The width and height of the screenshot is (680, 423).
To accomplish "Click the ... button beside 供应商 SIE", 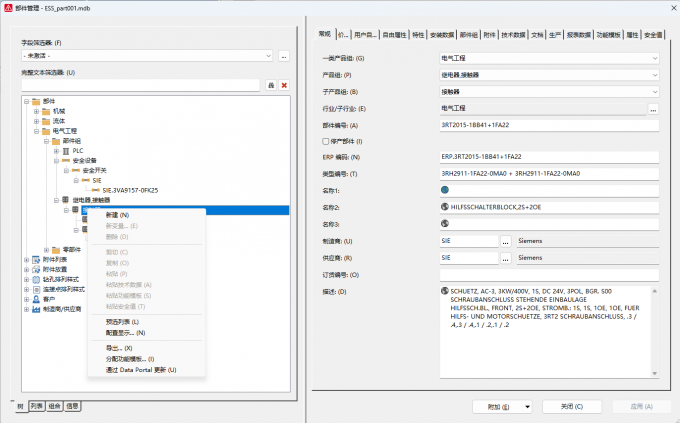I will tap(505, 259).
